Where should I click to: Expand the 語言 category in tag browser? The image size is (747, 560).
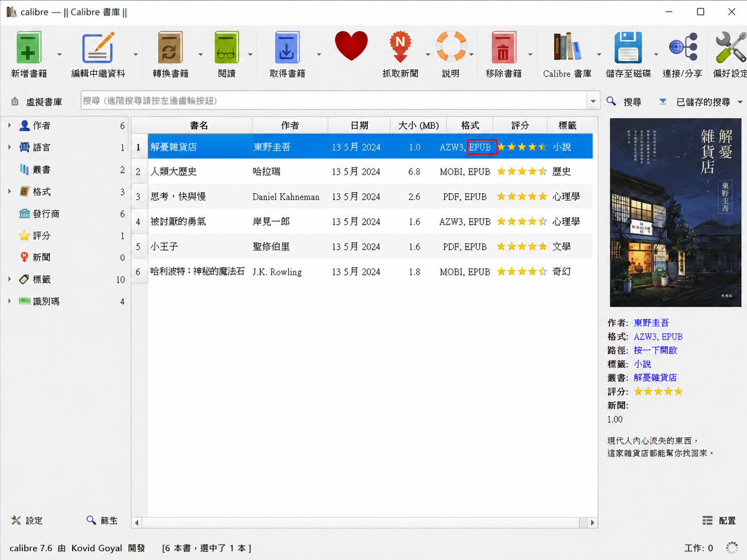9,147
